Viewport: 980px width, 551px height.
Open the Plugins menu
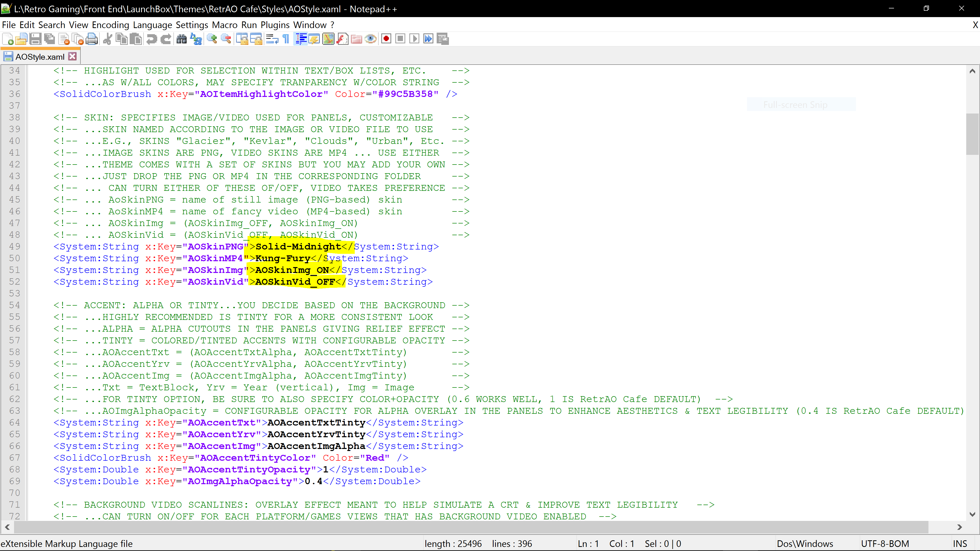coord(275,25)
